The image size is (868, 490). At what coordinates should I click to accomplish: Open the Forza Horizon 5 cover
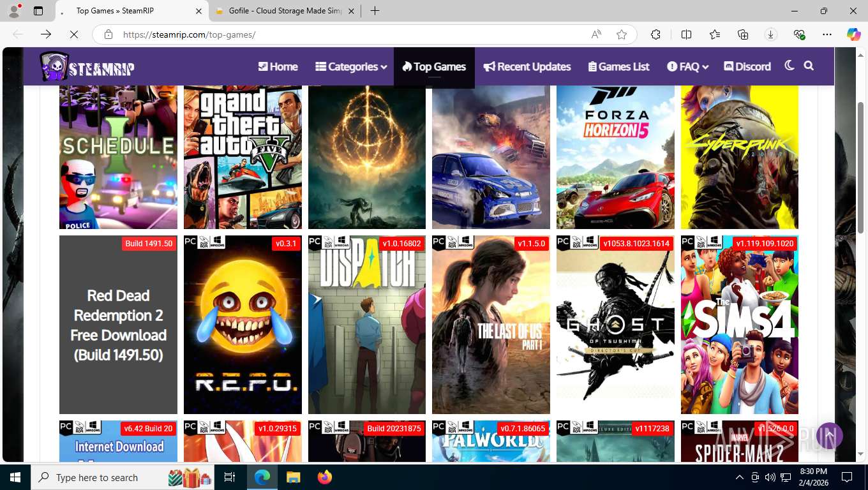coord(615,157)
